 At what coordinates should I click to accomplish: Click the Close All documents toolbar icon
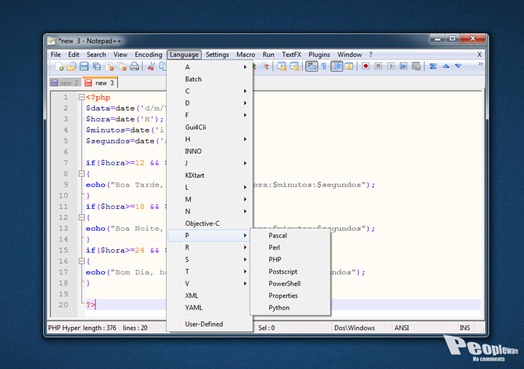click(x=122, y=67)
